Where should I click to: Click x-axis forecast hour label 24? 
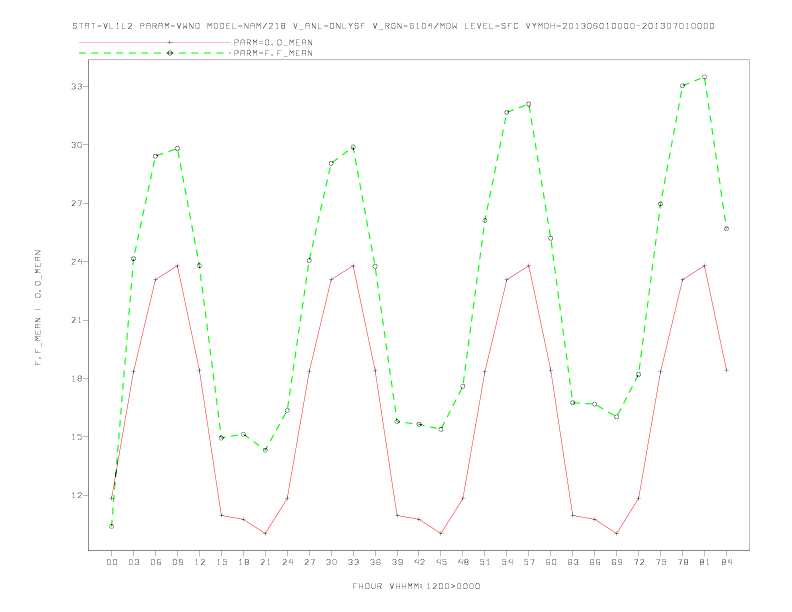click(287, 562)
